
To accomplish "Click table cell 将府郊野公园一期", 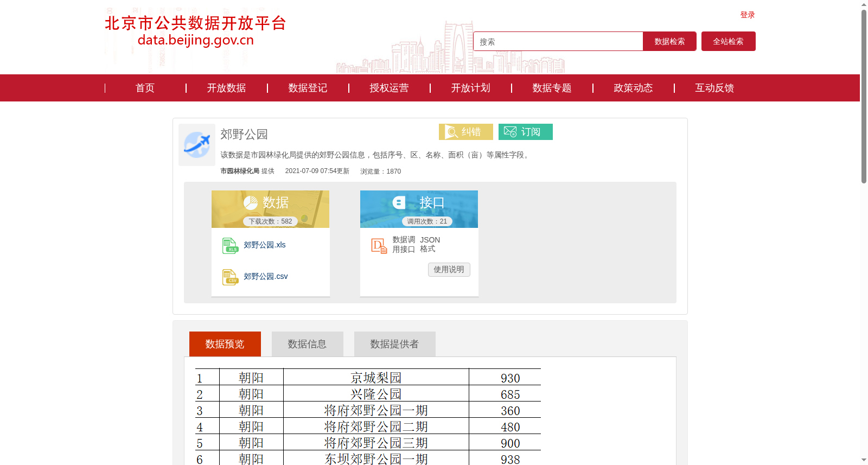I will (376, 410).
